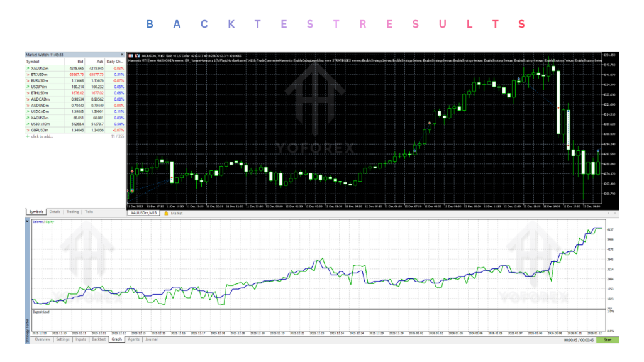This screenshot has height=362, width=644.
Task: Select the XAUUSDm symbol row
Action: 75,69
